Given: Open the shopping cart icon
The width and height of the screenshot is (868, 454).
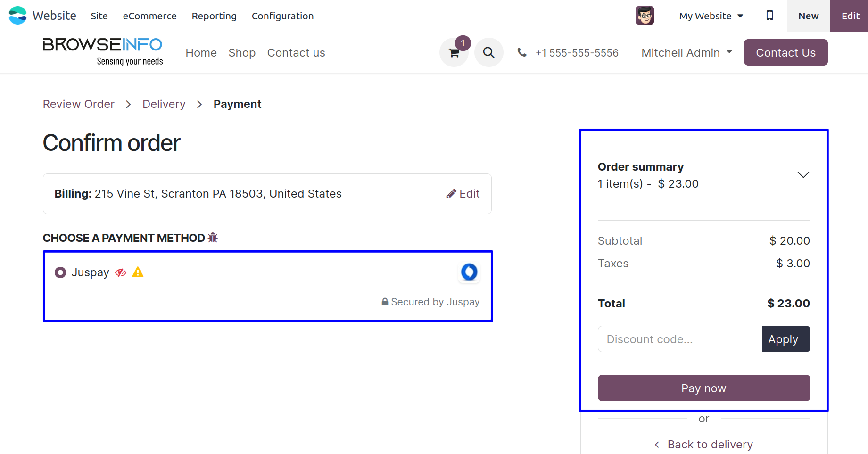Looking at the screenshot, I should (x=454, y=53).
